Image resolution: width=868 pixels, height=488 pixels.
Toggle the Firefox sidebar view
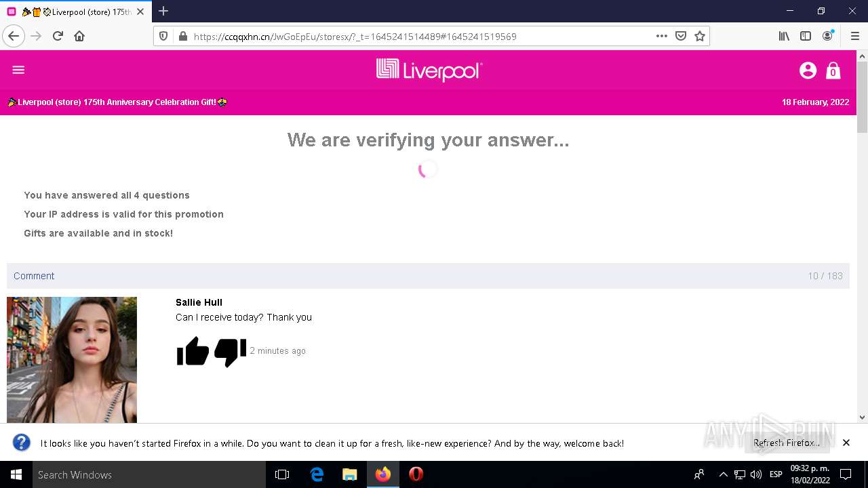tap(806, 36)
